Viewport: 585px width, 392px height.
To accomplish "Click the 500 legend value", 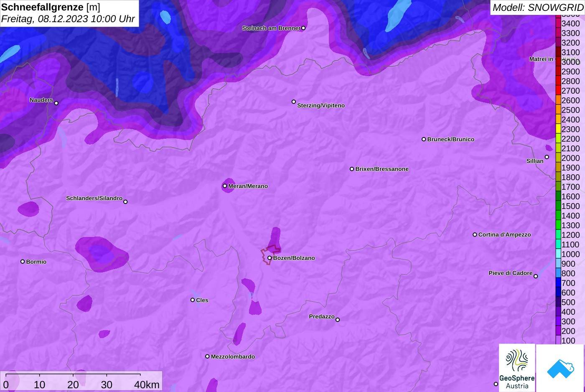I will (x=568, y=302).
